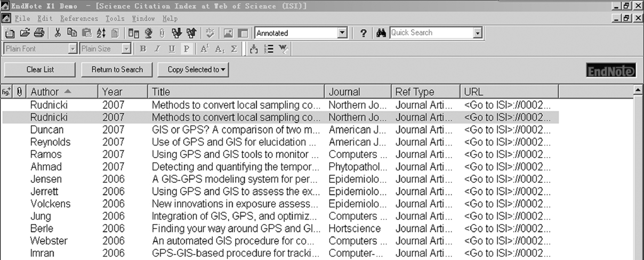Click the Clear List button
This screenshot has height=260, width=644.
click(x=40, y=69)
